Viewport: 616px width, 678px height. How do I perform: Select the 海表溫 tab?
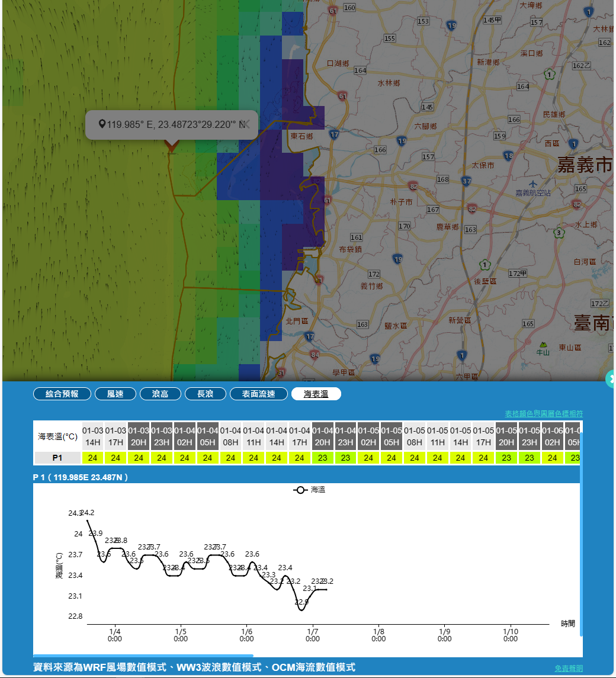tap(316, 394)
